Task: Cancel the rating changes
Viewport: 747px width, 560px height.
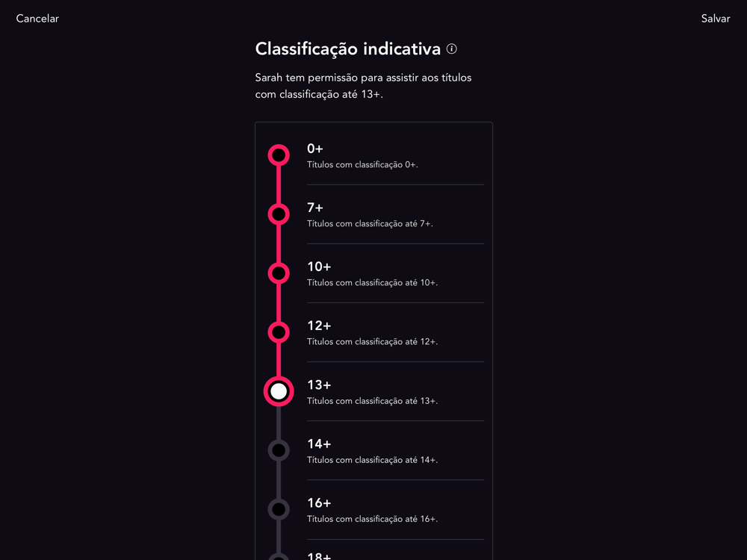Action: click(x=37, y=19)
